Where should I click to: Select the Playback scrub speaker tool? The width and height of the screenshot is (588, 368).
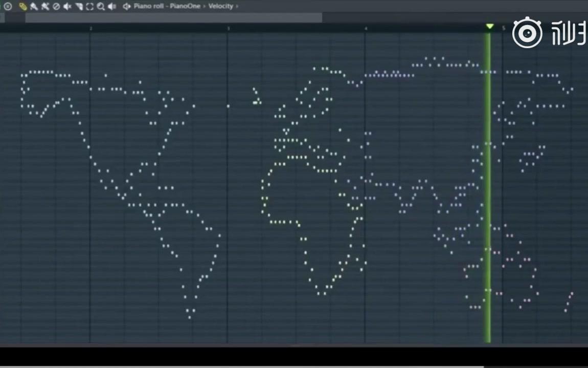[x=112, y=6]
